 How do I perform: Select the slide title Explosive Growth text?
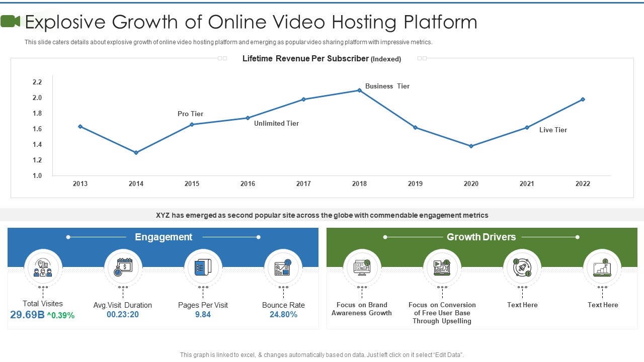click(251, 22)
